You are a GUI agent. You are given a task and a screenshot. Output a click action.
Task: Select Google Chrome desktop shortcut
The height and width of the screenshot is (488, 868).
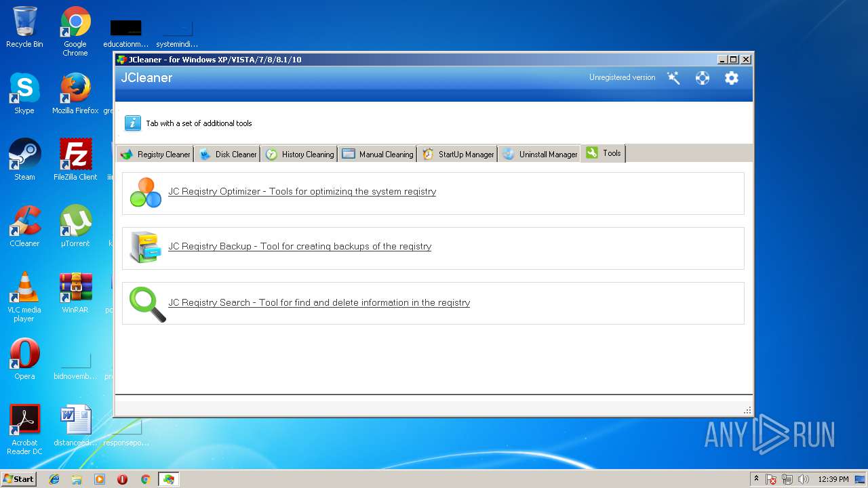coord(75,31)
